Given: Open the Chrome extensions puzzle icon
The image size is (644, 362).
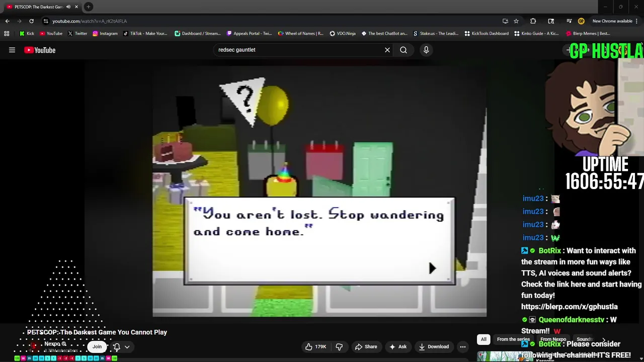Looking at the screenshot, I should point(533,21).
